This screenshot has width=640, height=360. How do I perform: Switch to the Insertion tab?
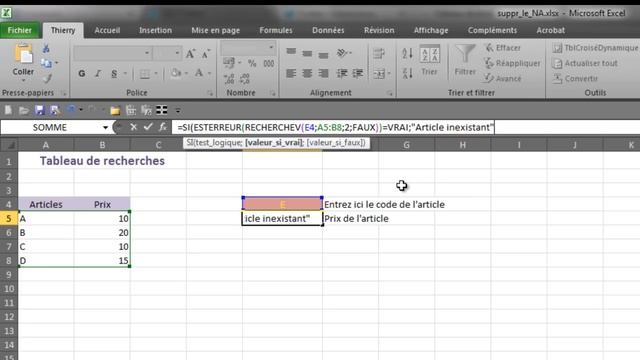point(155,30)
